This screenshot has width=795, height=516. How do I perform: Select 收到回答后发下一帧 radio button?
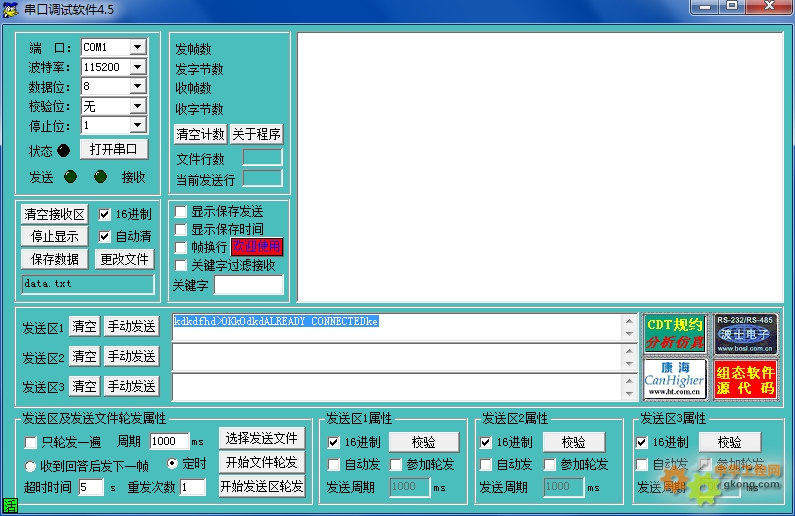tap(30, 466)
